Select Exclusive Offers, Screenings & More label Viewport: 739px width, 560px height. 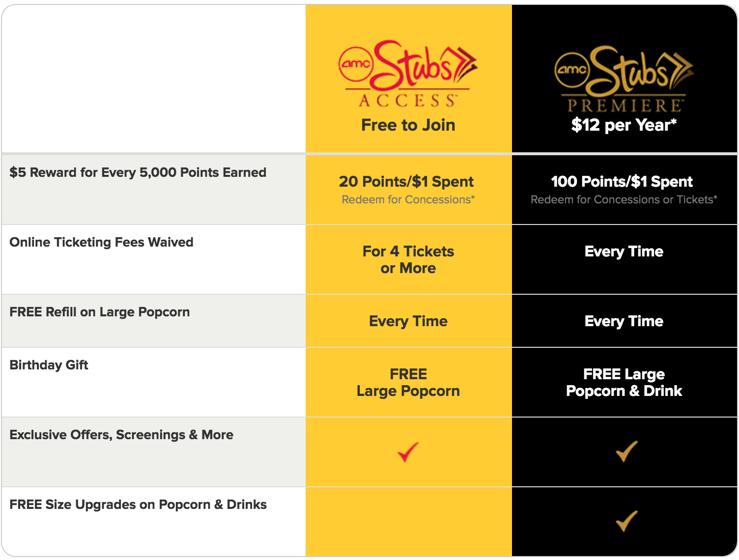pos(121,435)
